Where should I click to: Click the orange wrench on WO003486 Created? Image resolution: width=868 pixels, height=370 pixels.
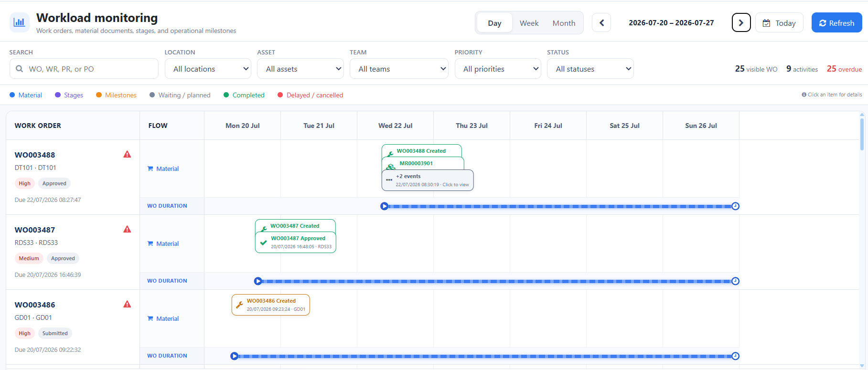pyautogui.click(x=239, y=305)
